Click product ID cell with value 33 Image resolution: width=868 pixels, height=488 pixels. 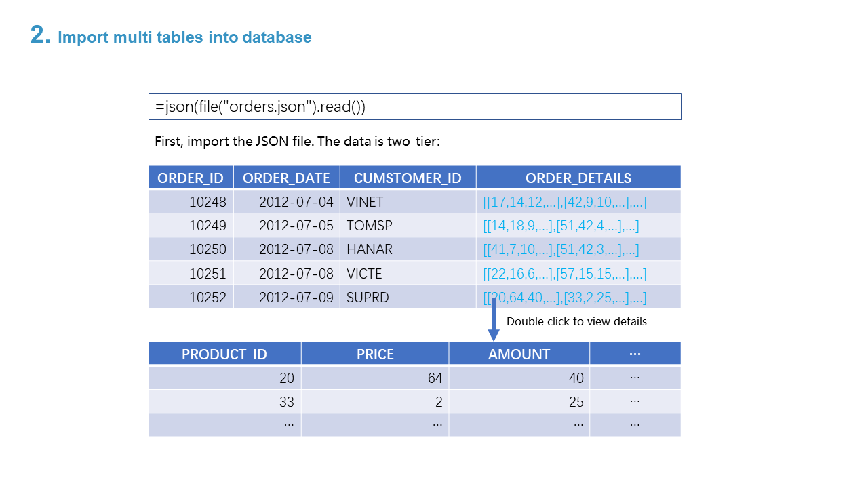(286, 402)
